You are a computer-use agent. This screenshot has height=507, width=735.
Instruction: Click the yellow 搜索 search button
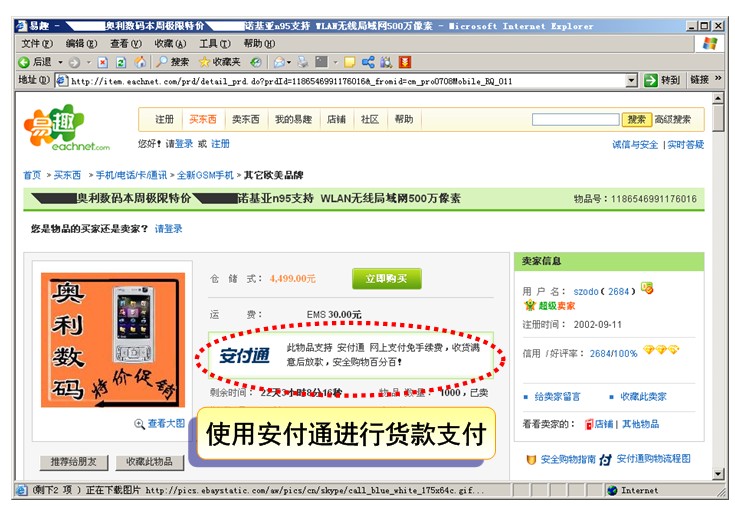coord(637,119)
